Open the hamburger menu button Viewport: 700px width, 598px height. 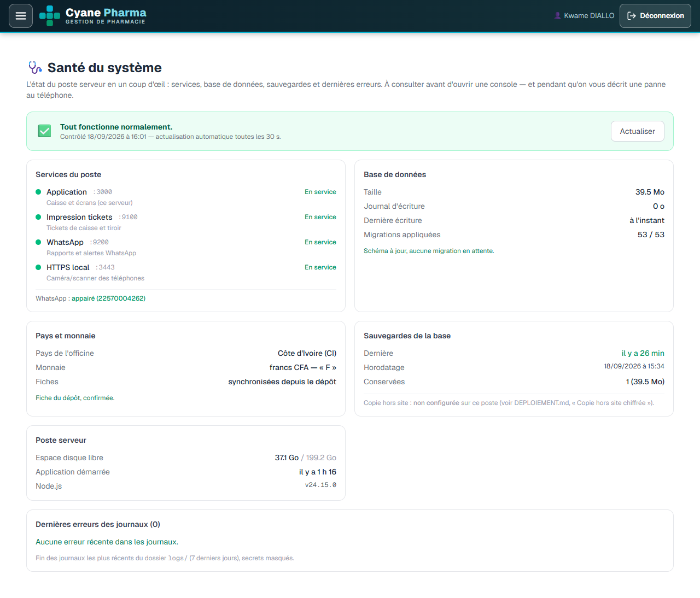pos(21,16)
